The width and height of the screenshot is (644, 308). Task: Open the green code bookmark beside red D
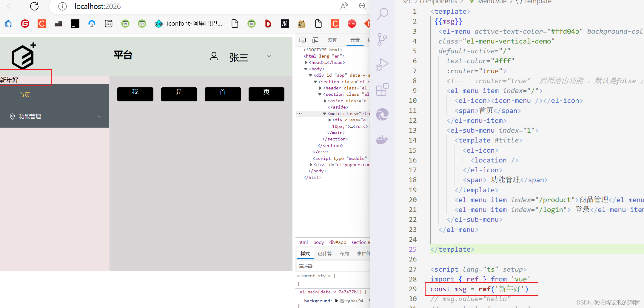(x=252, y=24)
